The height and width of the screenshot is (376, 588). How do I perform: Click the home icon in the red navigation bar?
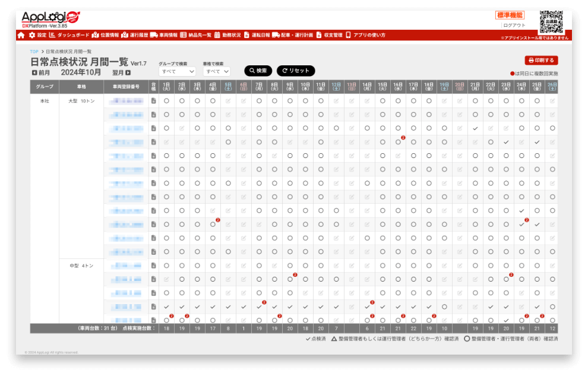[20, 35]
